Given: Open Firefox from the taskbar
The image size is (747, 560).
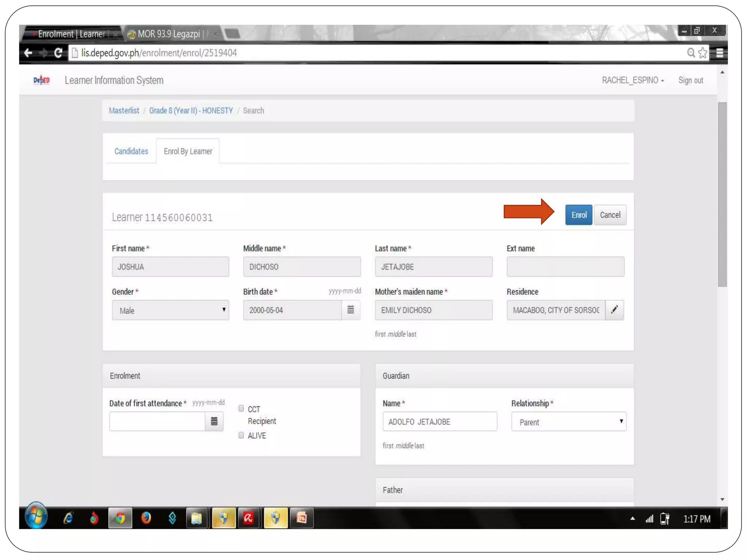Looking at the screenshot, I should point(146,518).
